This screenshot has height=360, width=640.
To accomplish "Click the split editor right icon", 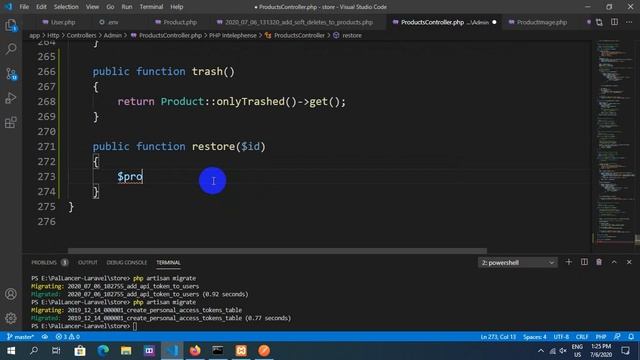I will (x=614, y=22).
